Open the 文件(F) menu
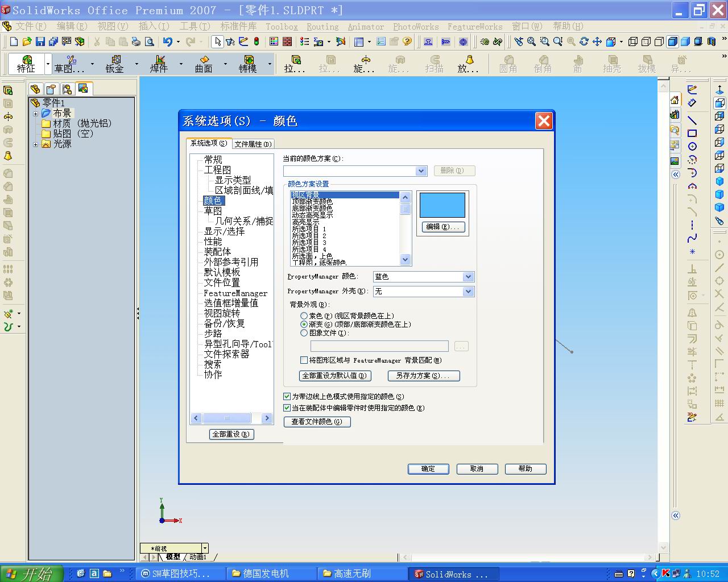728x582 pixels. coord(30,26)
